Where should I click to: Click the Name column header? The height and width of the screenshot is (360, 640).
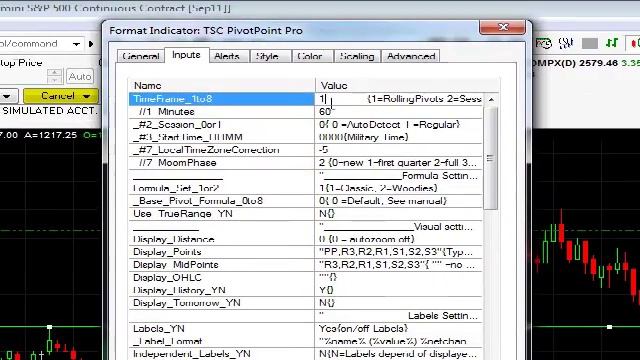pos(222,85)
